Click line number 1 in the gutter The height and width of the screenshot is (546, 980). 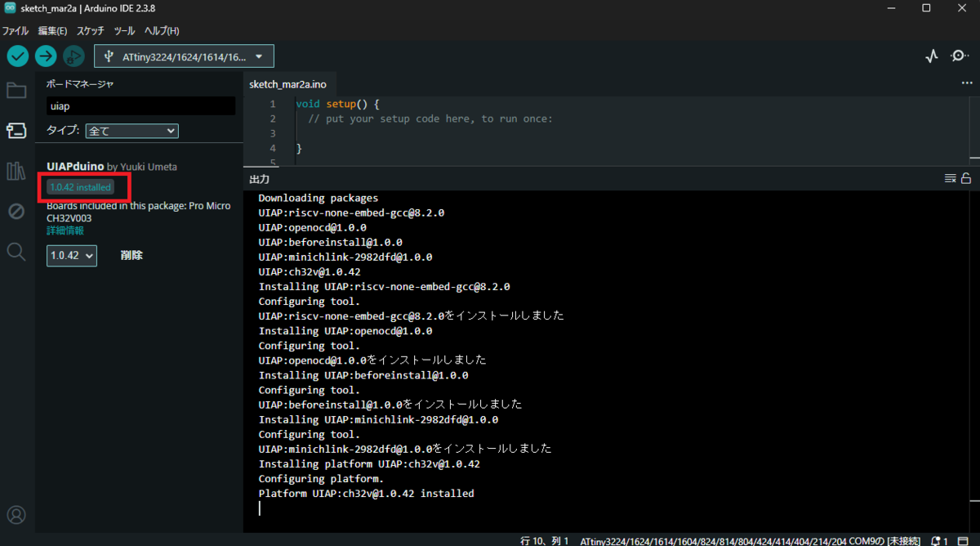pos(273,104)
